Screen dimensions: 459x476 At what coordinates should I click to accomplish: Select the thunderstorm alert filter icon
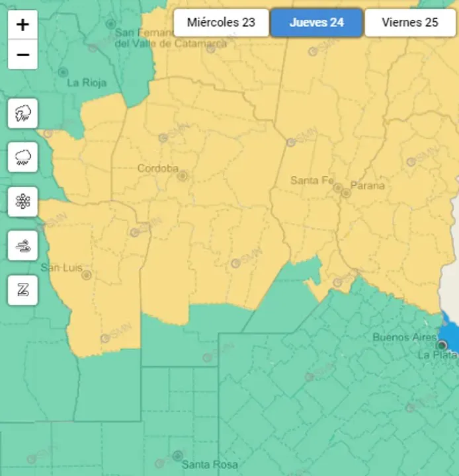click(22, 114)
